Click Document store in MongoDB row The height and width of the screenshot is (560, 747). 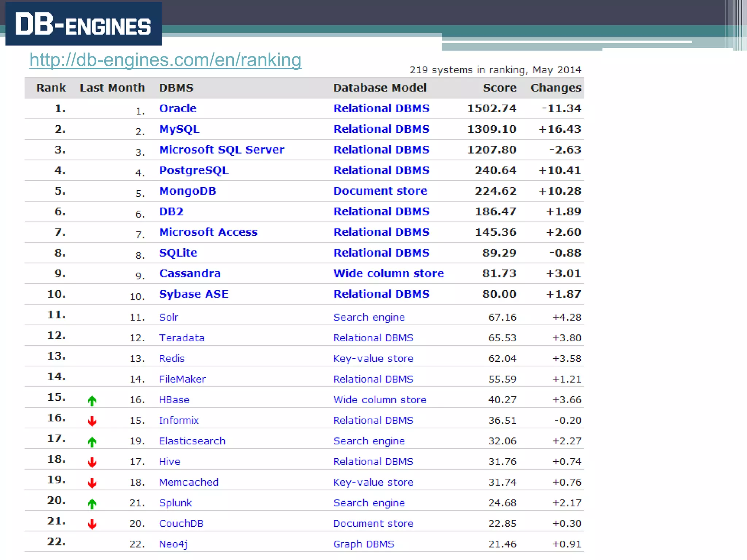pyautogui.click(x=380, y=191)
